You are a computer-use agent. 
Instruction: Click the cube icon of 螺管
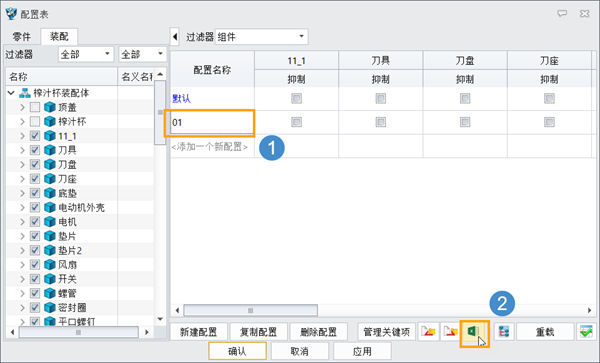(50, 293)
